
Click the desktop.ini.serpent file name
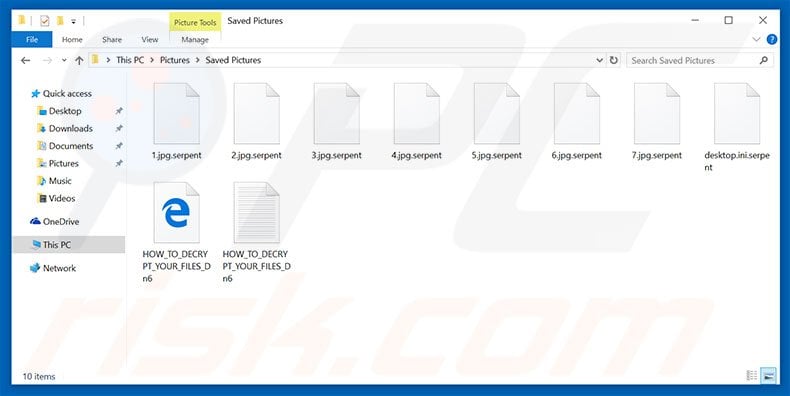tap(737, 161)
